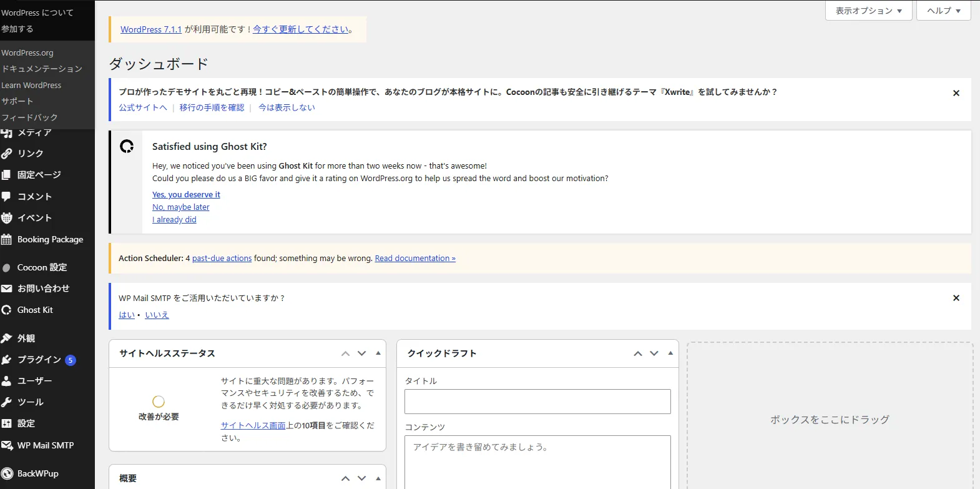Click the Media menu icon in sidebar

7,133
